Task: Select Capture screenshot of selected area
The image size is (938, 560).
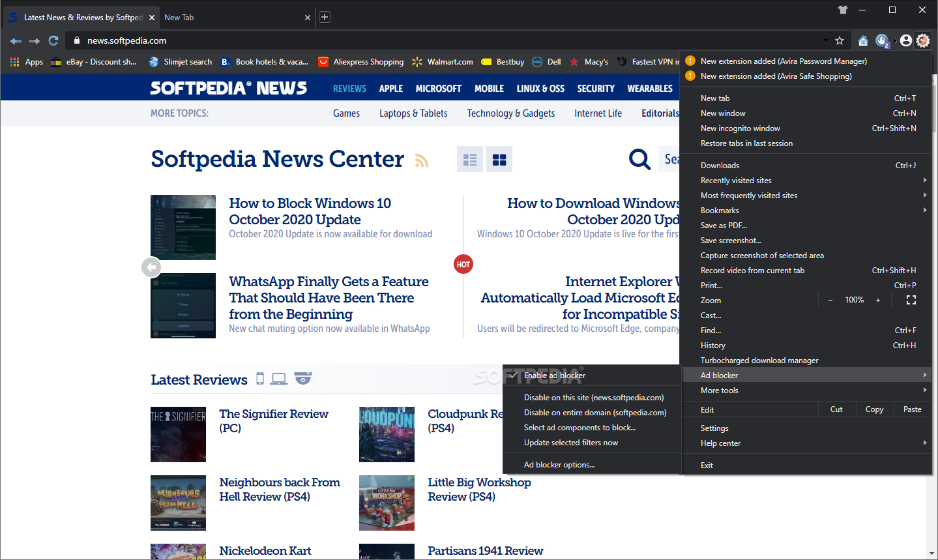Action: pos(806,256)
